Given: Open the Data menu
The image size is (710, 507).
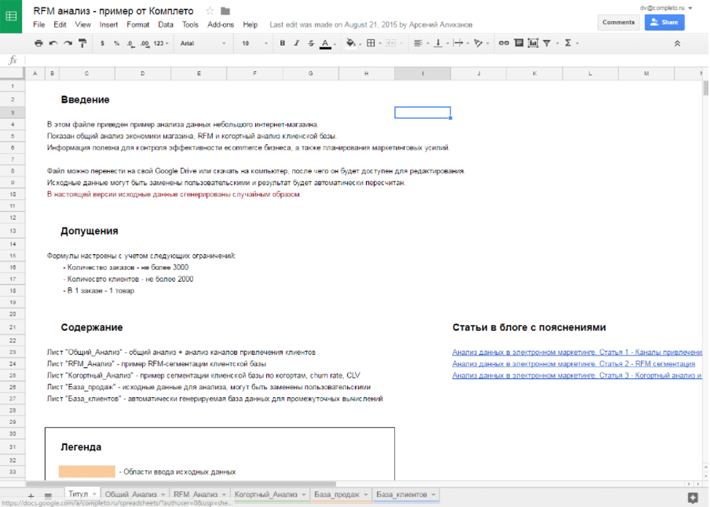Looking at the screenshot, I should click(166, 24).
